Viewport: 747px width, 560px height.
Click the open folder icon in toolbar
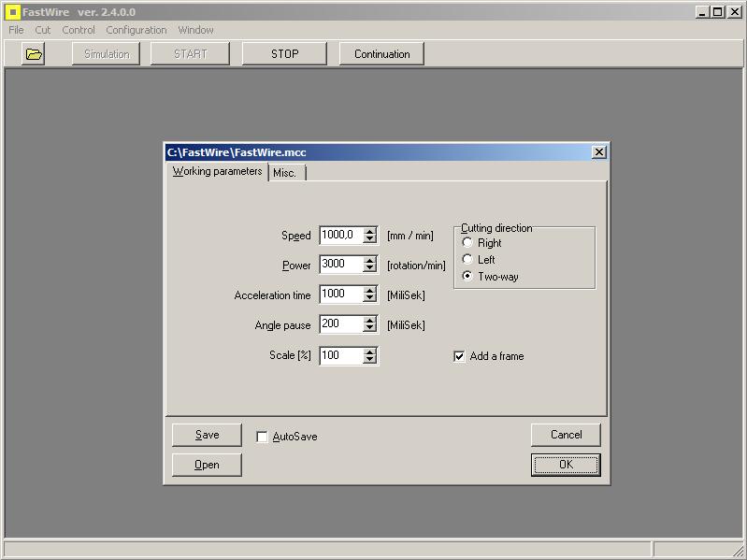click(35, 54)
